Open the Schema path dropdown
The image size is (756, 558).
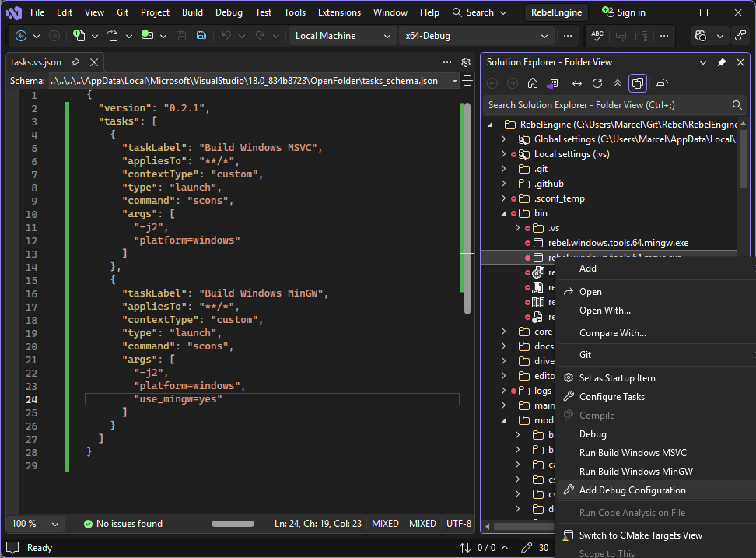pos(455,81)
